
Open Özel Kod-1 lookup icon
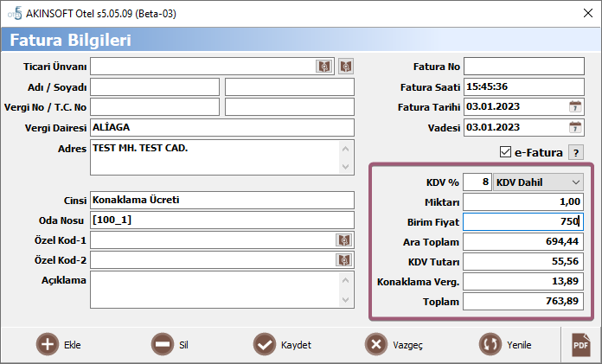[344, 240]
